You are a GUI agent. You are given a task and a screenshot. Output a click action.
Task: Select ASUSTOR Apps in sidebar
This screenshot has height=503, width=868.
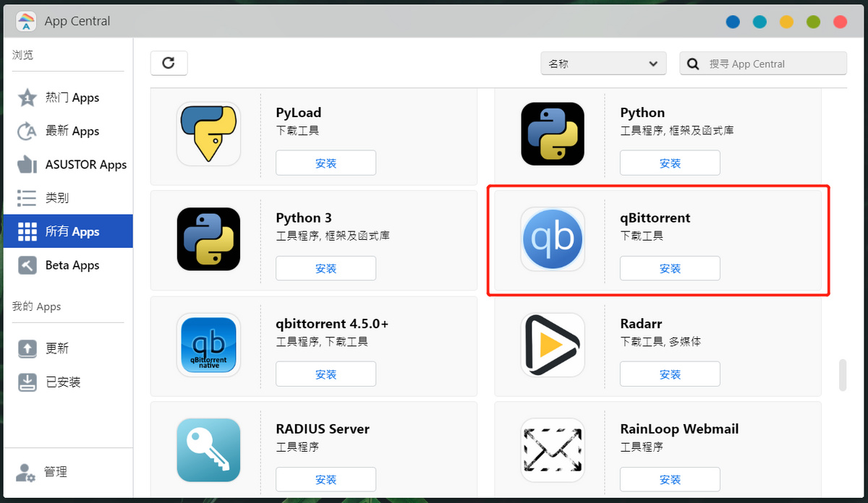[67, 164]
